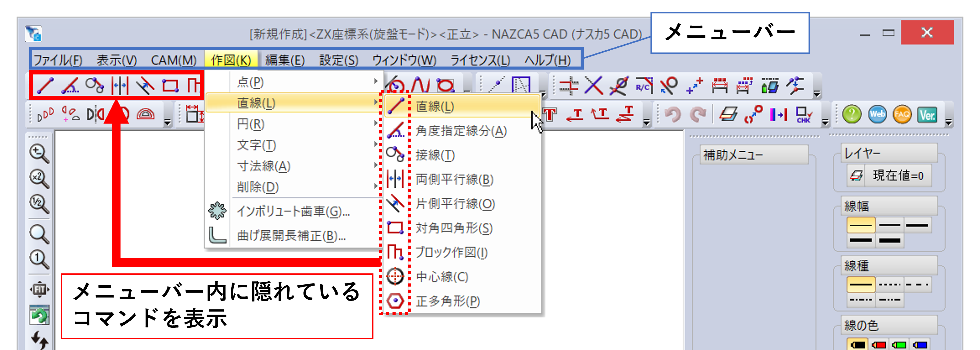This screenshot has height=350, width=980.
Task: Select the 接線 (tangent line) tool icon
Action: pos(94,86)
